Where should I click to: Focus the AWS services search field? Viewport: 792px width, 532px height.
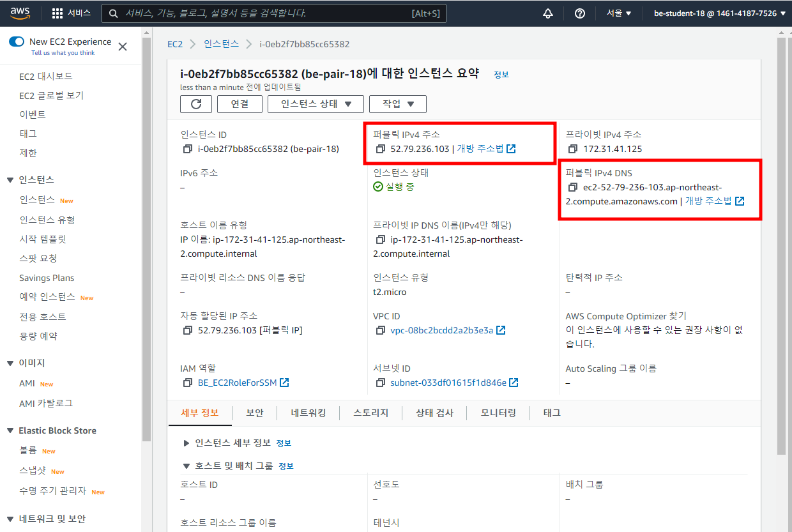click(274, 13)
